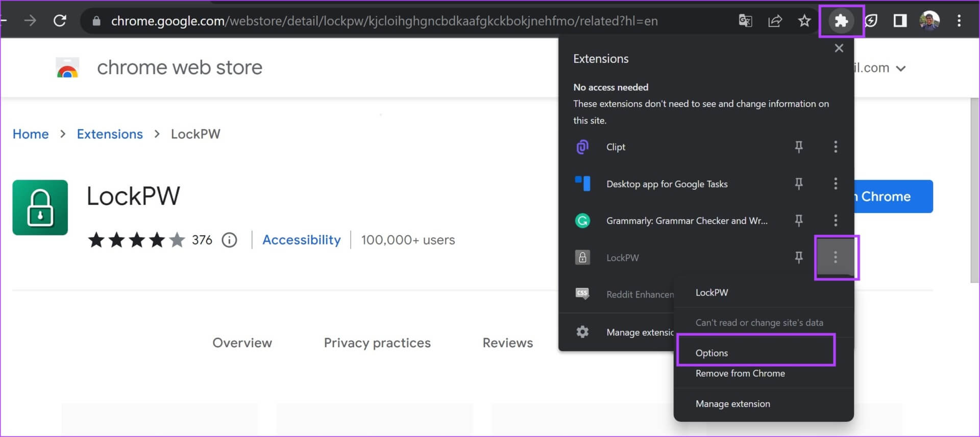Click the Home breadcrumb link
980x437 pixels.
click(31, 134)
